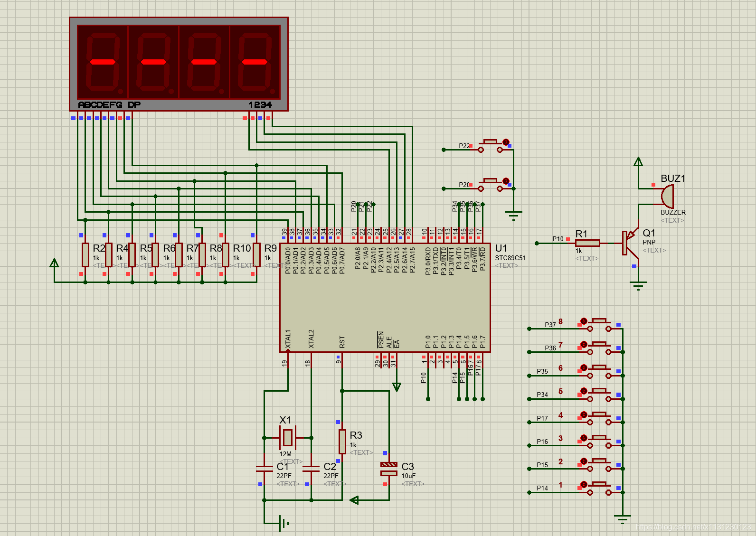Select resistor R1 near the transistor
Image resolution: width=756 pixels, height=536 pixels.
point(587,243)
